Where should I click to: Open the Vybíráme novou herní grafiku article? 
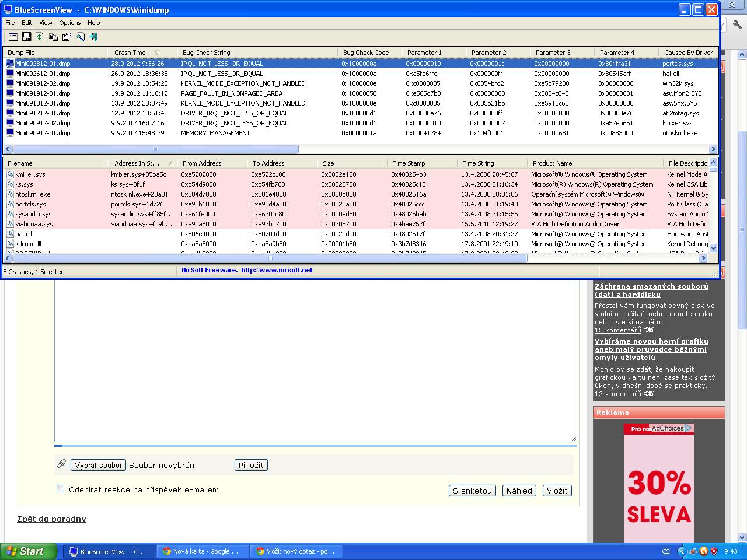pos(651,349)
